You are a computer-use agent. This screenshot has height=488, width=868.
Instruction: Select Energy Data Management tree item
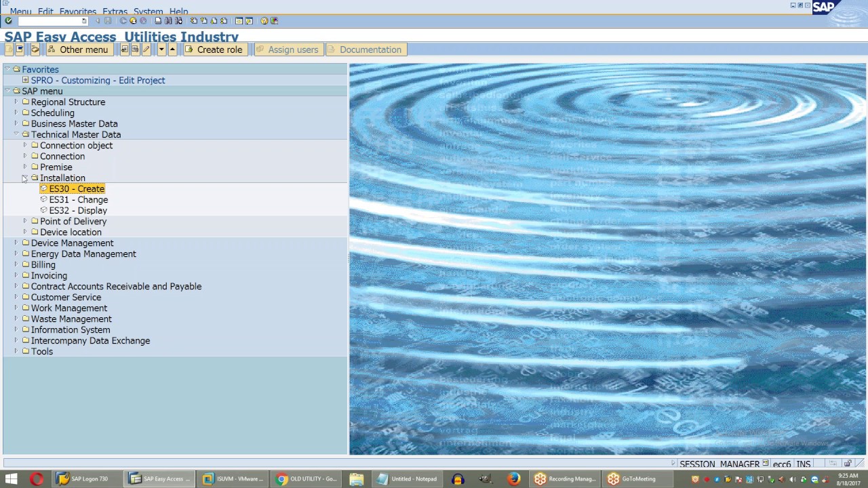click(83, 253)
